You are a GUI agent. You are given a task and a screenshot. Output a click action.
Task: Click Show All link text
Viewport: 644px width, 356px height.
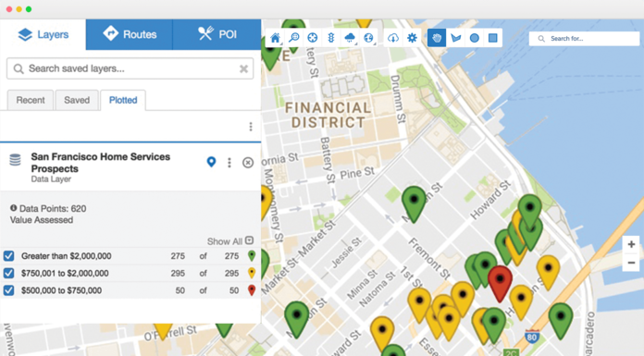click(x=225, y=241)
